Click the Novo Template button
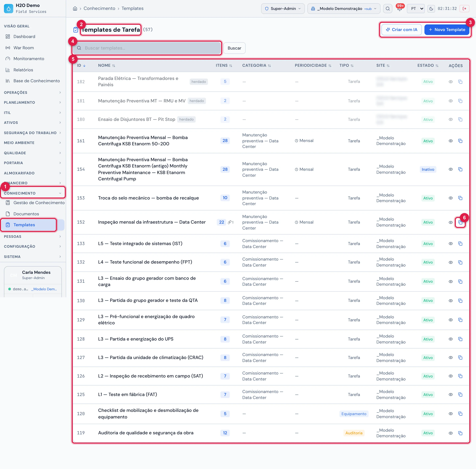This screenshot has height=469, width=476. coord(447,30)
